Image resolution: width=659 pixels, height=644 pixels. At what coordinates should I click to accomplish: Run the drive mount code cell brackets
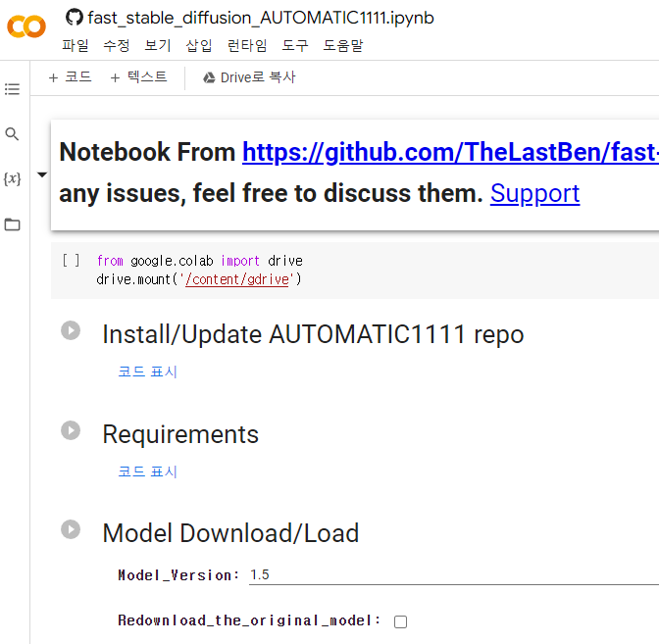[71, 261]
